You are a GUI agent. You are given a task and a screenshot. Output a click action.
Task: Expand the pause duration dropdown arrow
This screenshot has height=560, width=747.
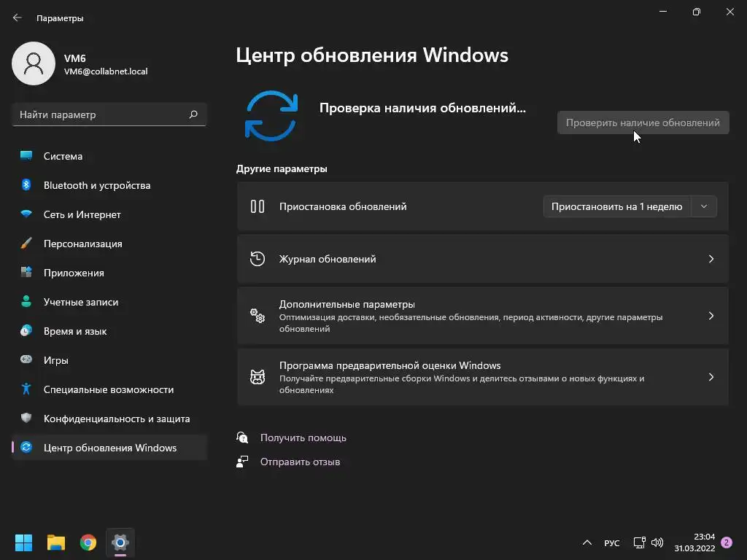704,206
